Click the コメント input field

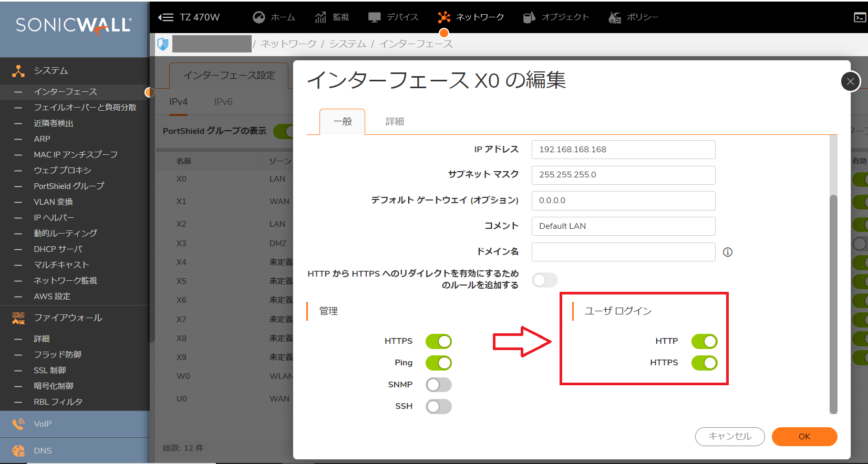click(624, 226)
